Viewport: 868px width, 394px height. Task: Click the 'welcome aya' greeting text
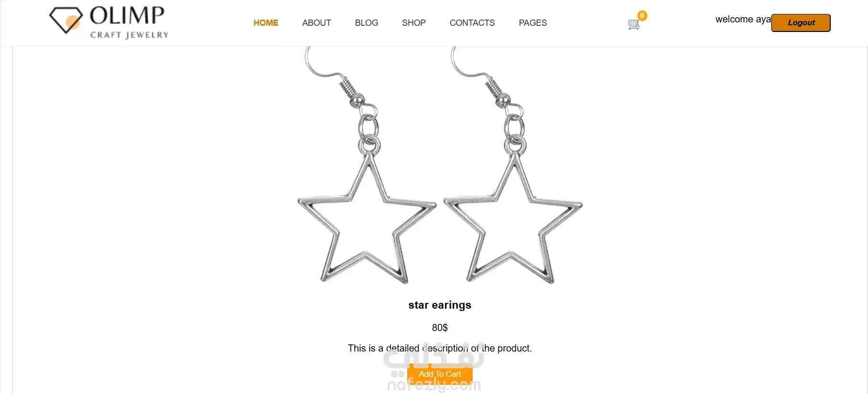point(743,19)
